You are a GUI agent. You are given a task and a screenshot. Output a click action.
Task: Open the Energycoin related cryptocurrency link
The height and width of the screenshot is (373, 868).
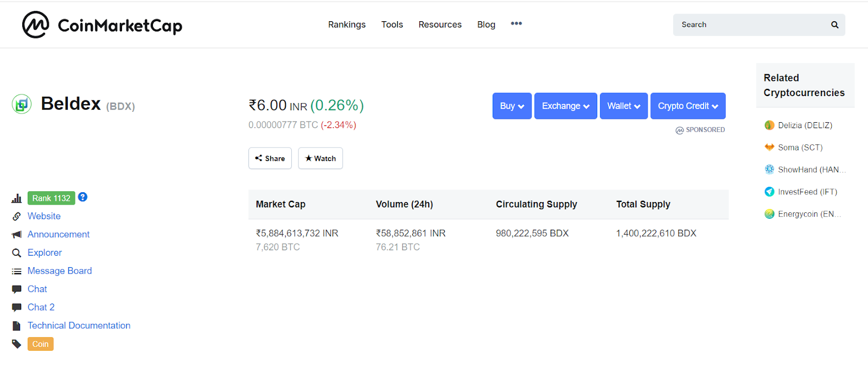click(809, 214)
